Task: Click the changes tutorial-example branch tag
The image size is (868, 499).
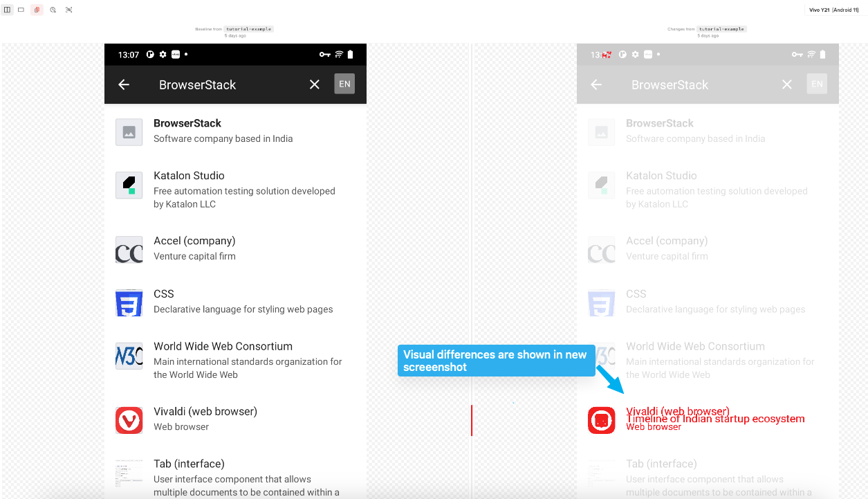Action: [721, 29]
